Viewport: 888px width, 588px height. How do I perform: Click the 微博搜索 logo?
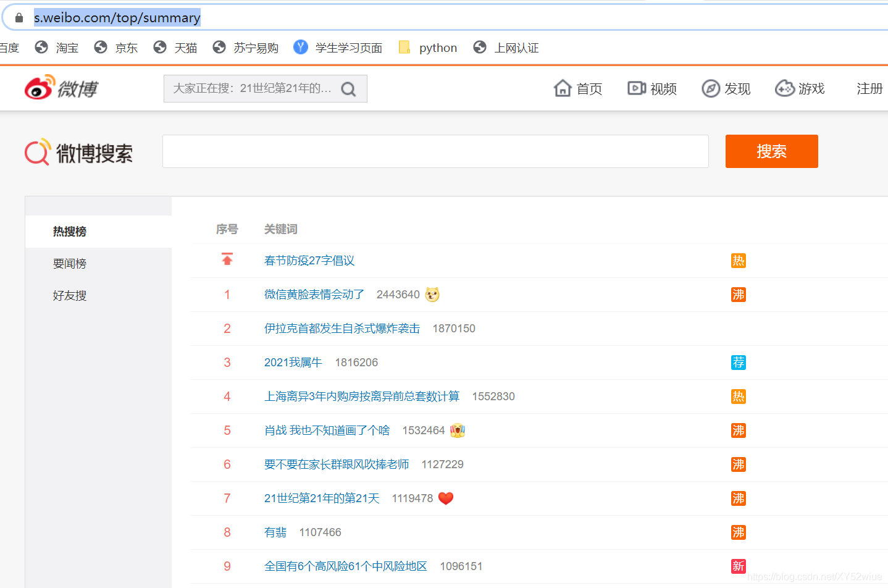[79, 152]
